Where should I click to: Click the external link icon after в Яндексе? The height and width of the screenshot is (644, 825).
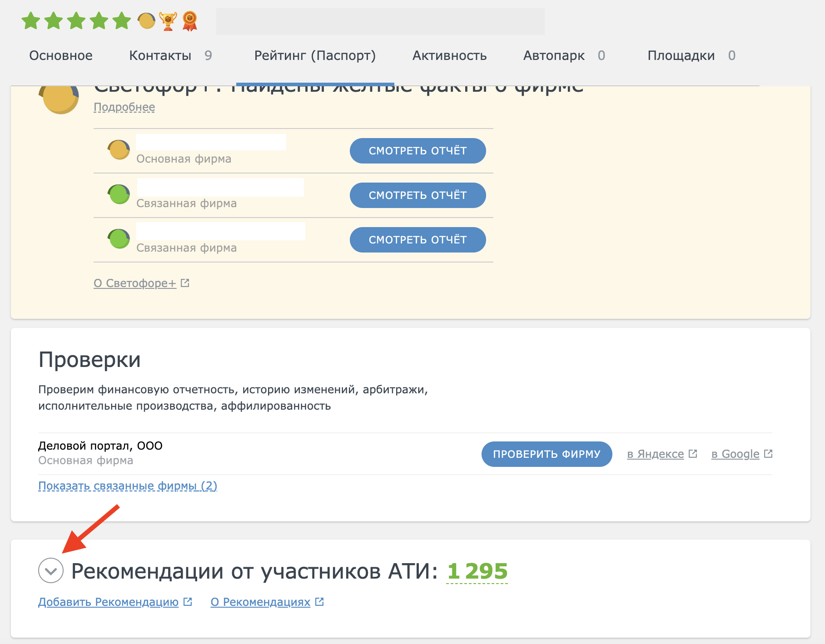(693, 454)
